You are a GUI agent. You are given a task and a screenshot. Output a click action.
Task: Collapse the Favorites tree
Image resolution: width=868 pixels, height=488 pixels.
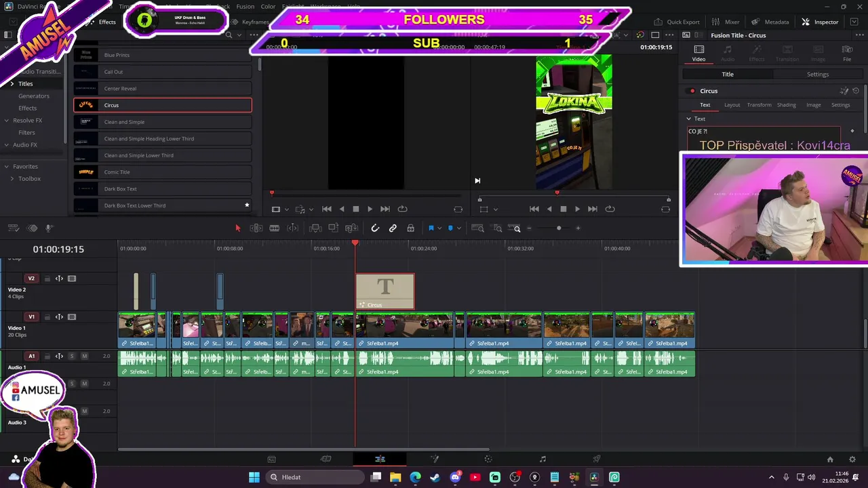pos(6,167)
